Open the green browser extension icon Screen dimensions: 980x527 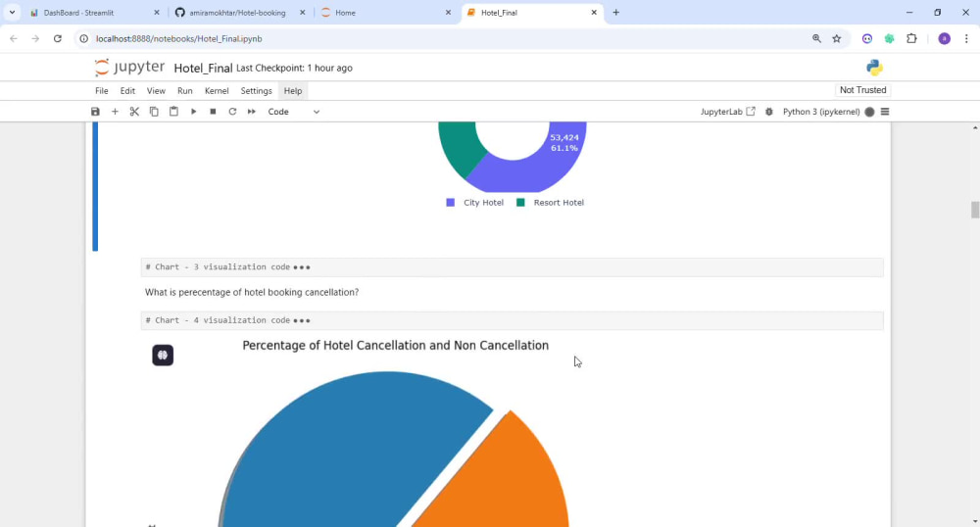[890, 39]
